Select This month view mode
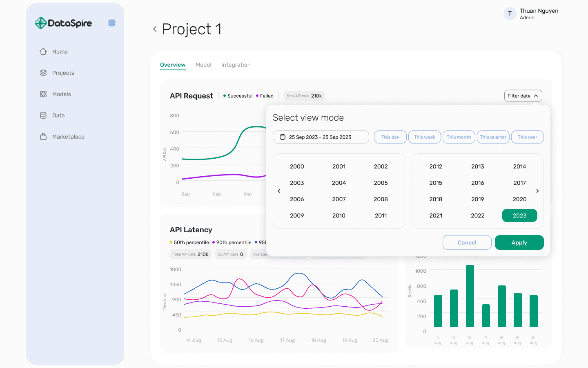The height and width of the screenshot is (368, 588). [459, 137]
